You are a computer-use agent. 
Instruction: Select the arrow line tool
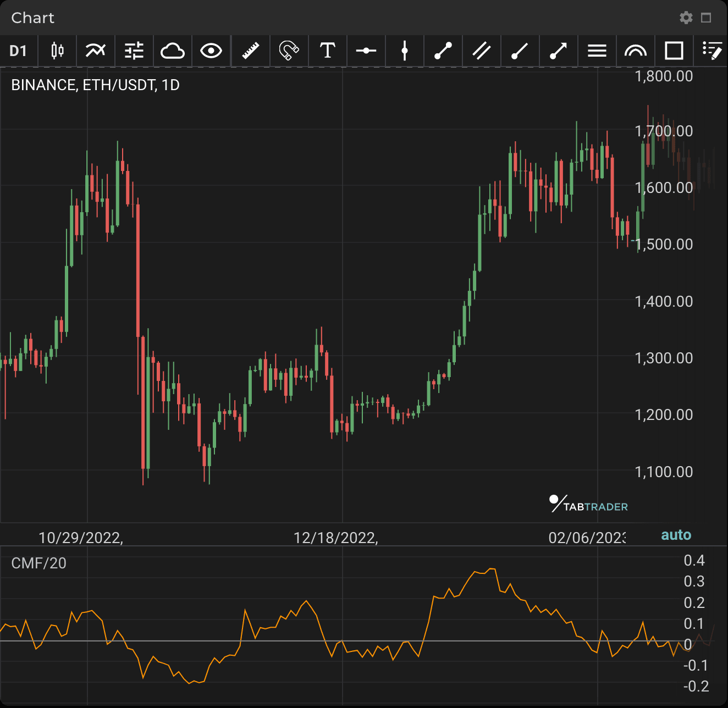(x=559, y=51)
